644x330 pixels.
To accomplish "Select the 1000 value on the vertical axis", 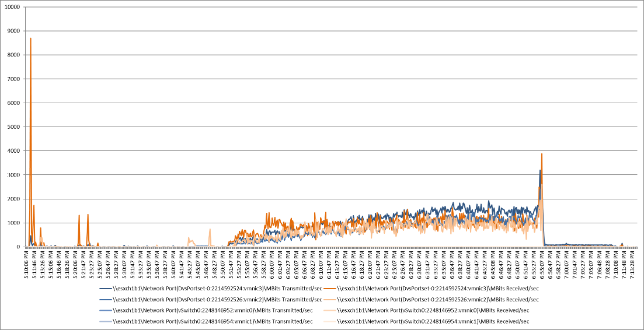I will point(13,223).
